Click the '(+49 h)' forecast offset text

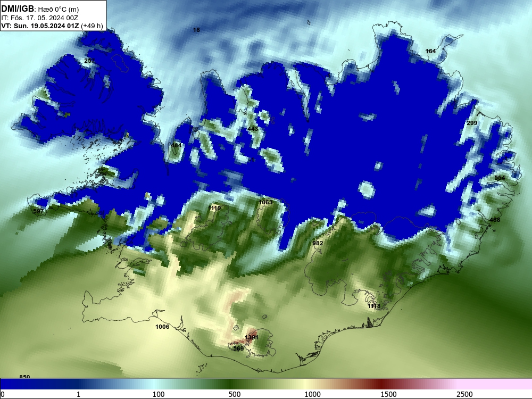[x=92, y=26]
